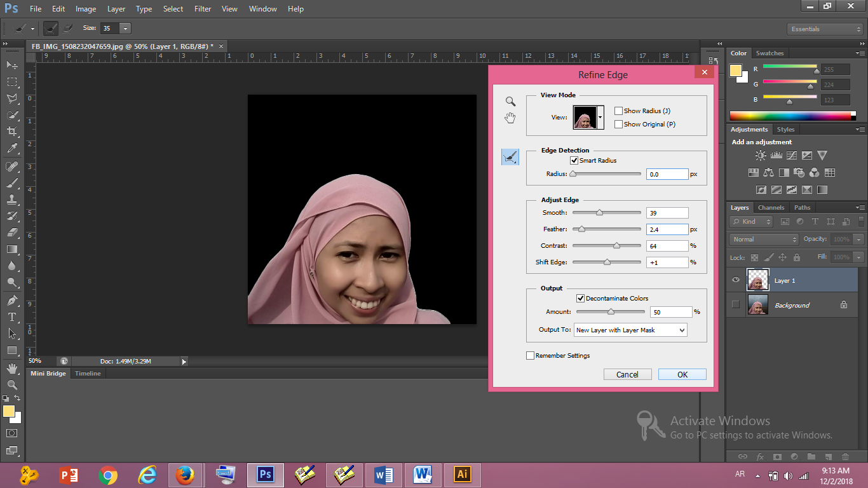
Task: Switch to the Channels tab
Action: point(771,207)
